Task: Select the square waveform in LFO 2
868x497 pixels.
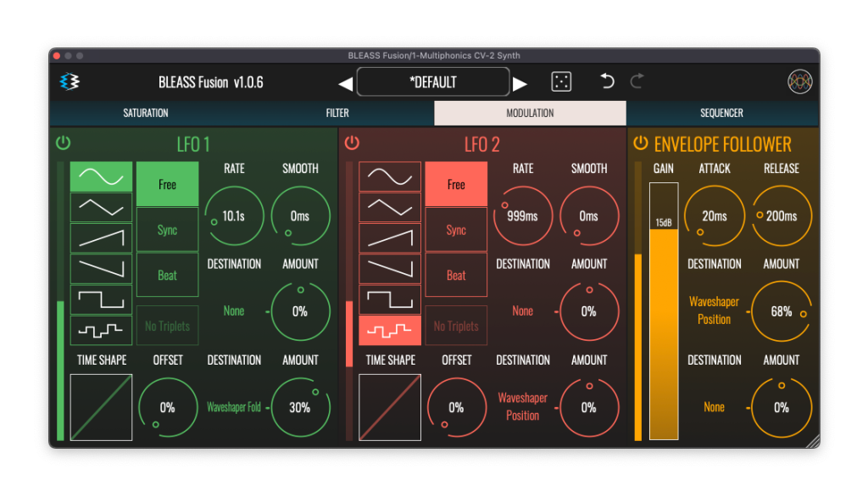Action: point(390,299)
